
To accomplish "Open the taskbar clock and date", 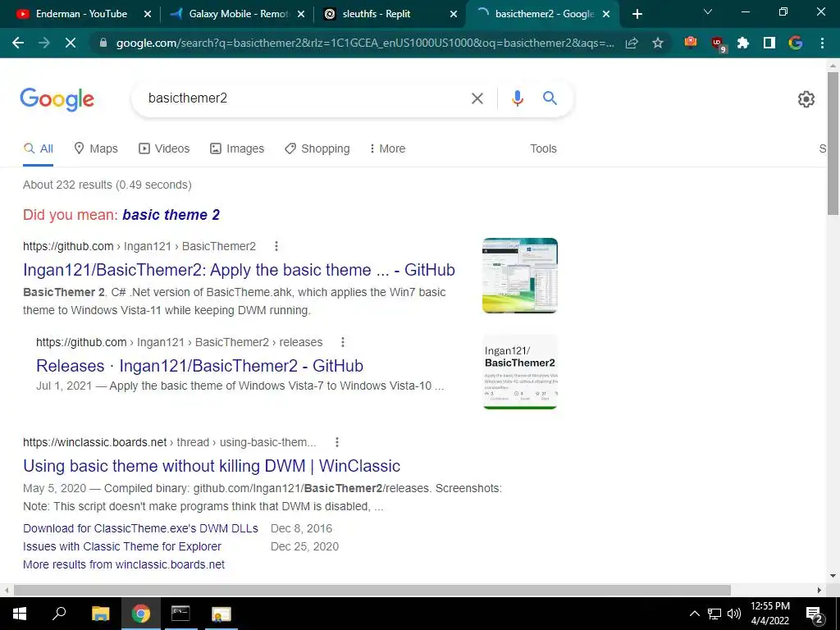I will pyautogui.click(x=769, y=614).
